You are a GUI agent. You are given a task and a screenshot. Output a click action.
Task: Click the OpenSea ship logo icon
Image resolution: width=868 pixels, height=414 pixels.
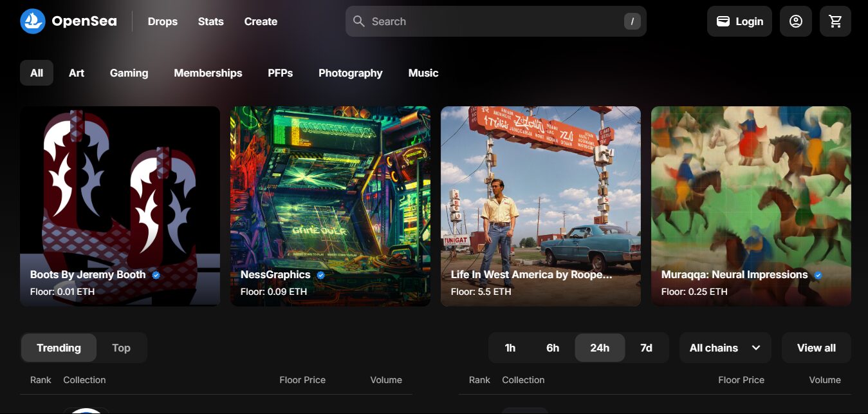[33, 21]
